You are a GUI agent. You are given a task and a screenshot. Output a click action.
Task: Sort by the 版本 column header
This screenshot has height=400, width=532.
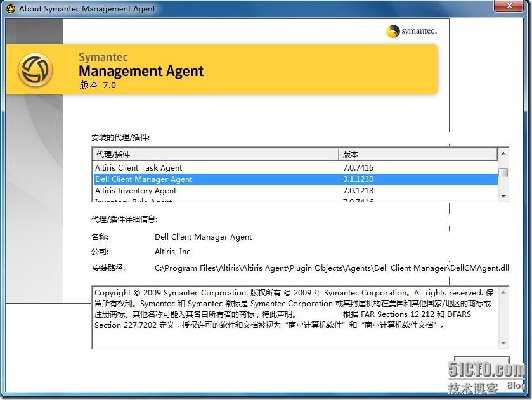418,155
